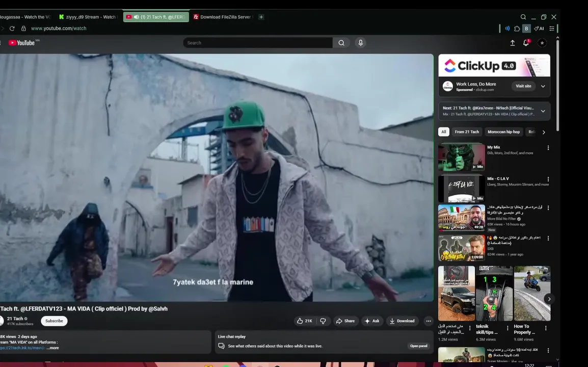Open more actions ellipsis under video
The width and height of the screenshot is (588, 367).
(428, 321)
